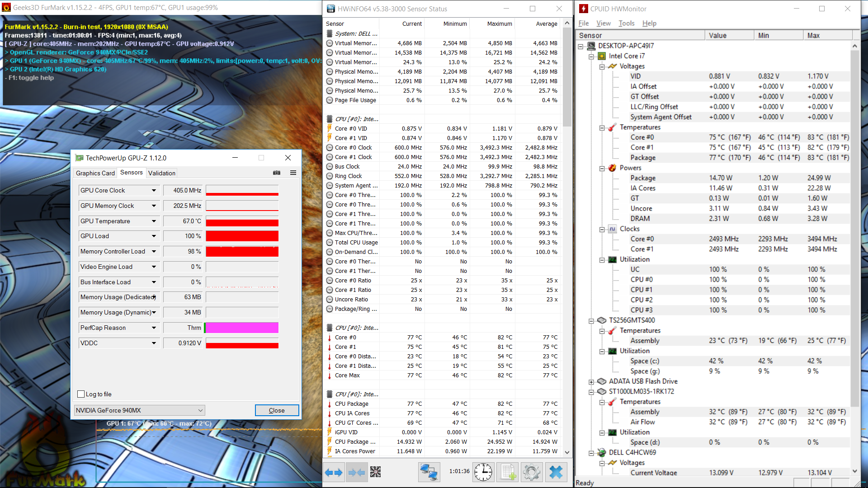Screen dimensions: 868x488
Task: Open the View menu in HWMonitor
Action: (x=603, y=23)
